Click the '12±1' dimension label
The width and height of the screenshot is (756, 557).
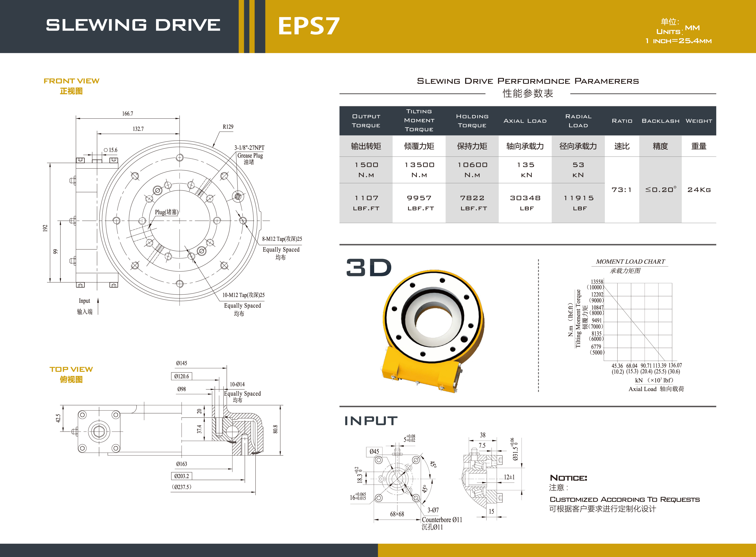(x=509, y=477)
